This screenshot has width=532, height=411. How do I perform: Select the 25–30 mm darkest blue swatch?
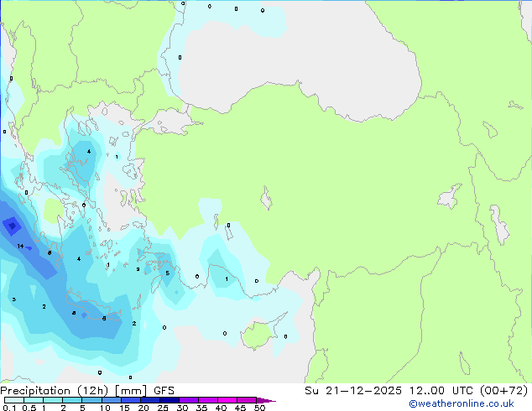pyautogui.click(x=170, y=400)
